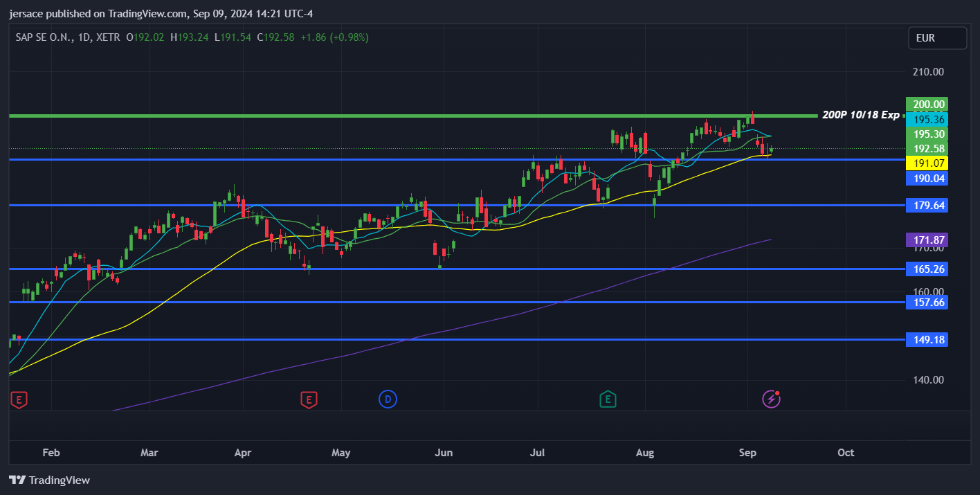Select the 195.30 price label
This screenshot has width=980, height=495.
[x=926, y=134]
